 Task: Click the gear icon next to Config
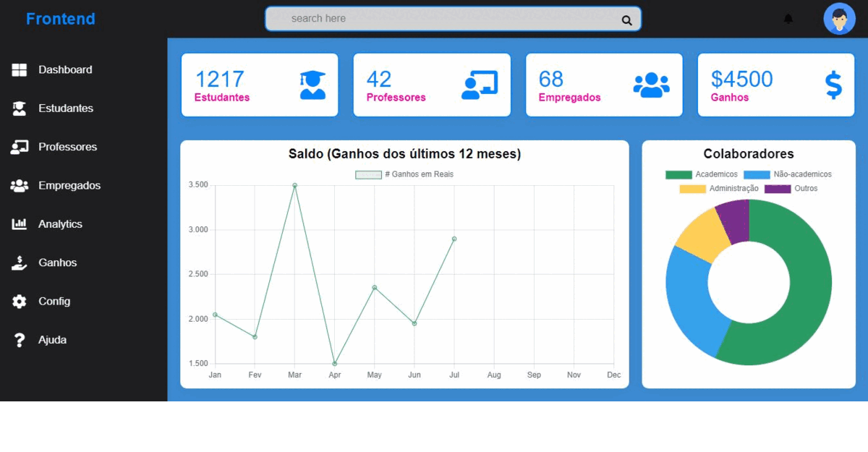click(20, 301)
